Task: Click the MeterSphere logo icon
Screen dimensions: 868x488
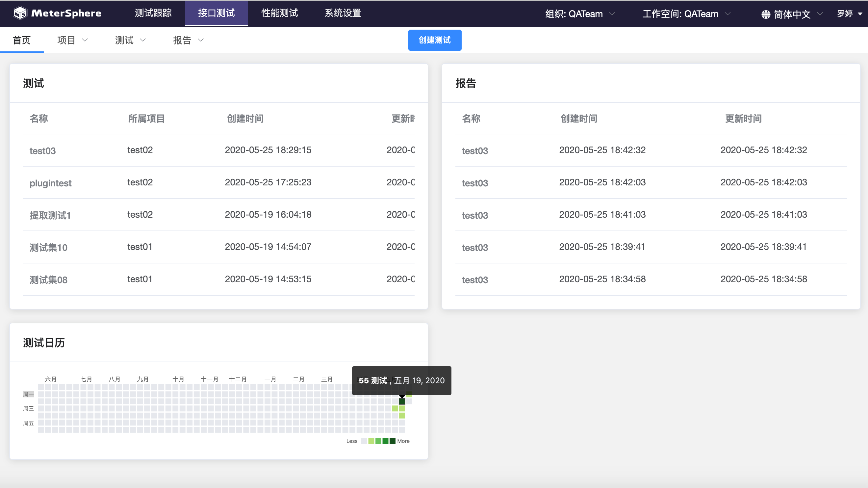Action: tap(20, 13)
